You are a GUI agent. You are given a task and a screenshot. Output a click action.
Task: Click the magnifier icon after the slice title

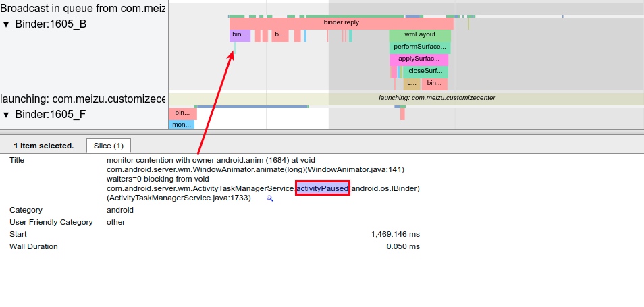coord(270,198)
